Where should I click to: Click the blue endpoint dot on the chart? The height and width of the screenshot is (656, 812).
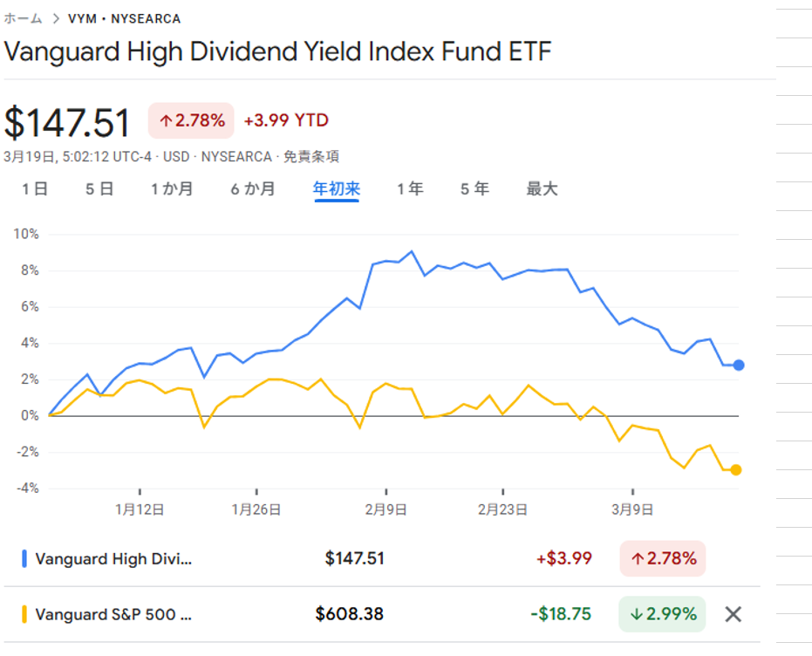(739, 365)
